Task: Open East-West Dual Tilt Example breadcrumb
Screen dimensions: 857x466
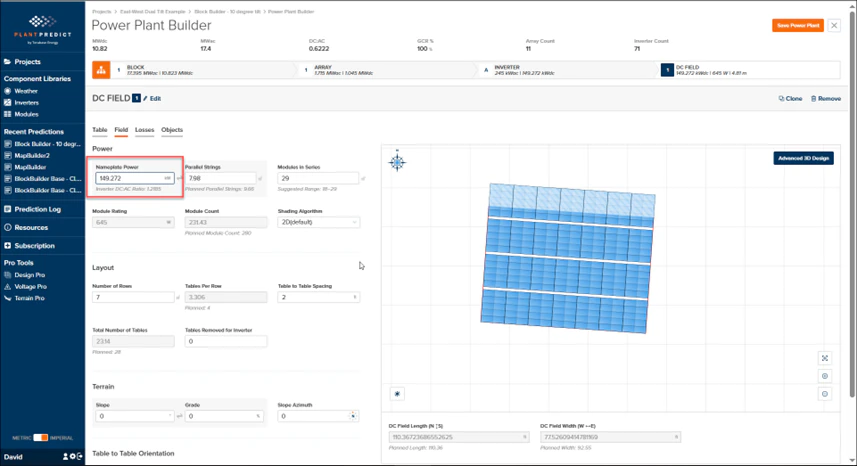Action: [x=152, y=11]
